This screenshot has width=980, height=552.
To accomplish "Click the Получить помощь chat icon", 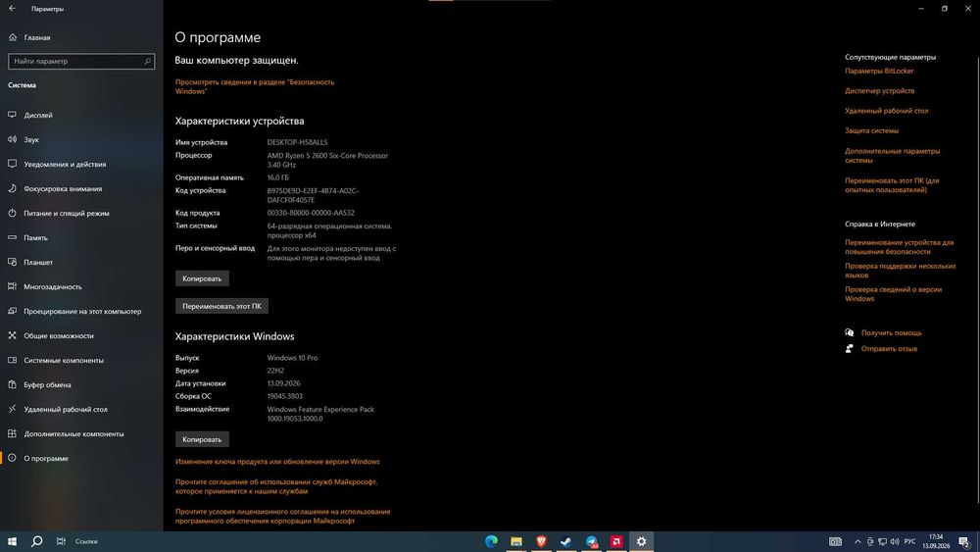I will pos(849,332).
